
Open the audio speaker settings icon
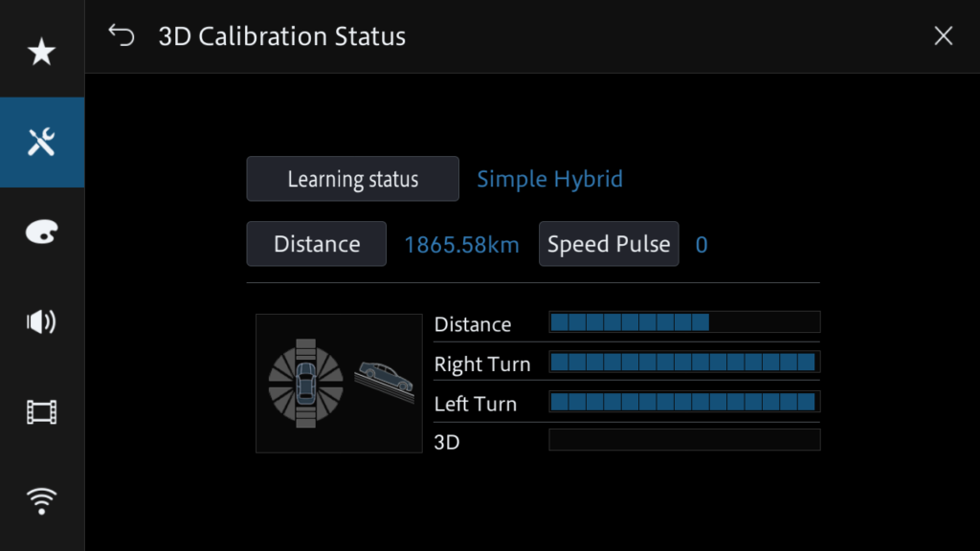[42, 321]
